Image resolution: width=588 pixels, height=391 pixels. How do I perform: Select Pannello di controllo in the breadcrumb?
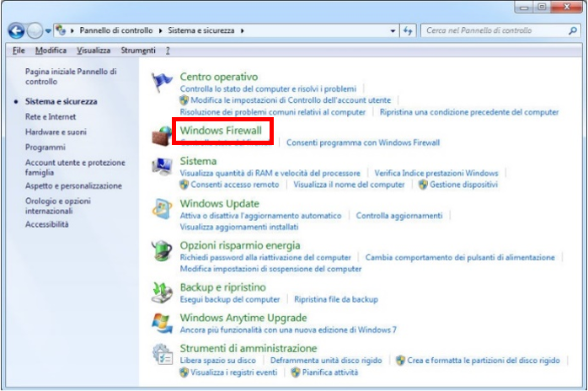(x=116, y=31)
